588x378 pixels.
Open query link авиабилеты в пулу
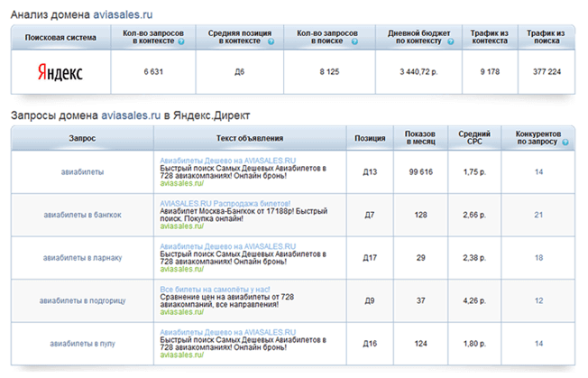pyautogui.click(x=82, y=344)
